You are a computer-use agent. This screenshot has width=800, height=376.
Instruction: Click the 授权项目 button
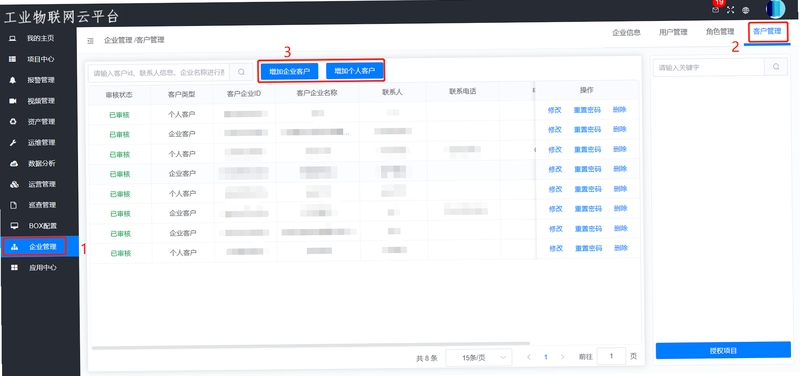point(723,351)
